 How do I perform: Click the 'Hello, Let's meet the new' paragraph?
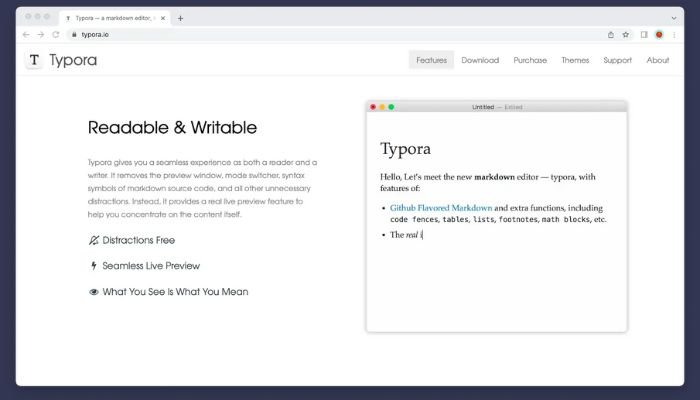pyautogui.click(x=488, y=182)
